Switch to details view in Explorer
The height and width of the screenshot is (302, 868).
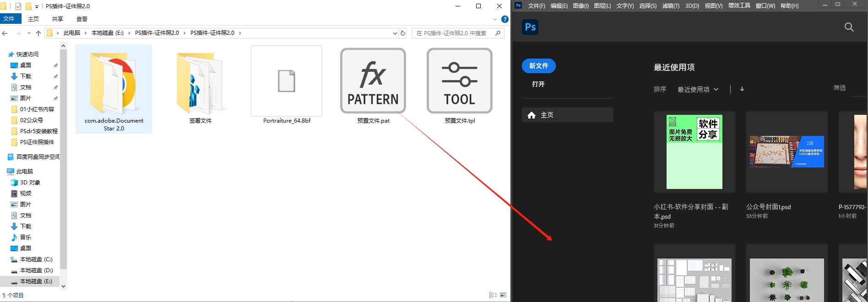pyautogui.click(x=493, y=295)
